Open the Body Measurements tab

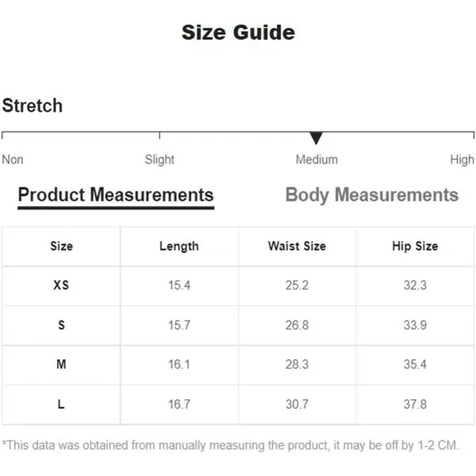[x=372, y=195]
